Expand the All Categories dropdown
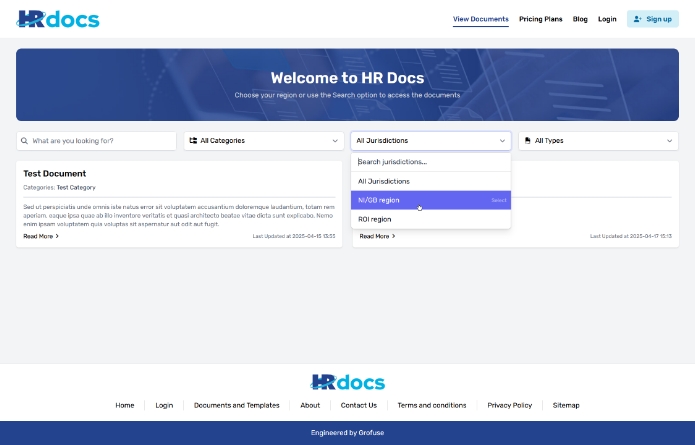Viewport: 695px width, 445px height. tap(264, 141)
